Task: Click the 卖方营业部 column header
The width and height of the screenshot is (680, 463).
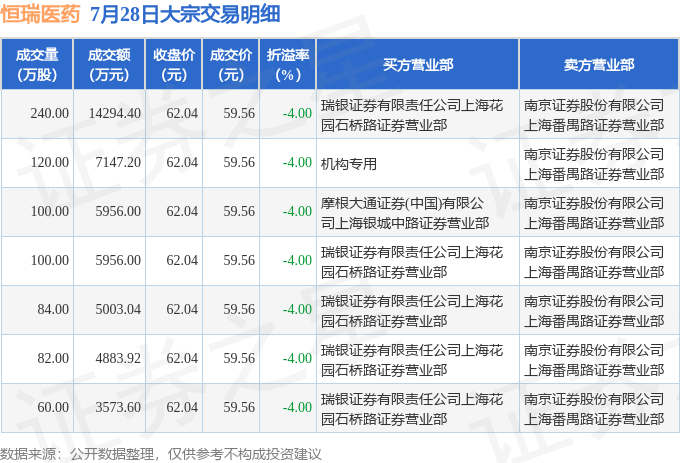Action: pyautogui.click(x=599, y=65)
